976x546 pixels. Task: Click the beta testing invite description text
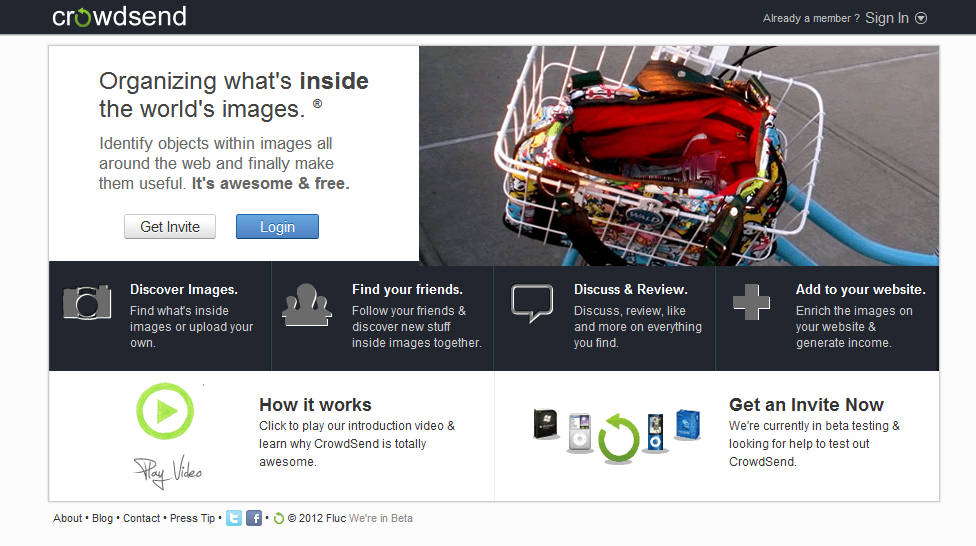[814, 443]
